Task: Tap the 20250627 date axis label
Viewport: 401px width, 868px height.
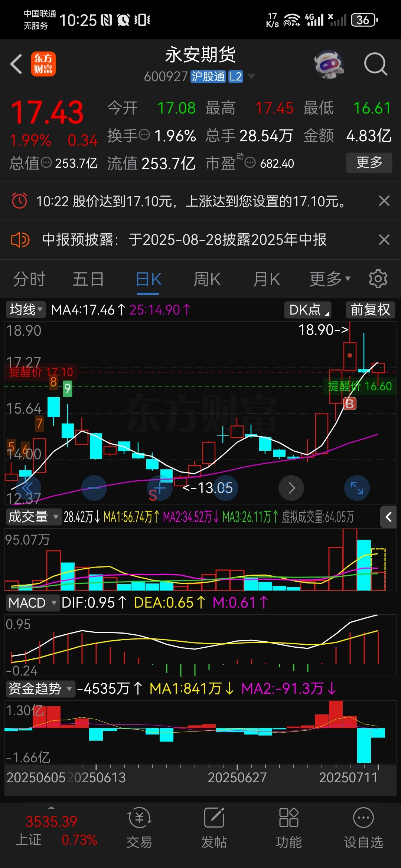Action: point(237,777)
